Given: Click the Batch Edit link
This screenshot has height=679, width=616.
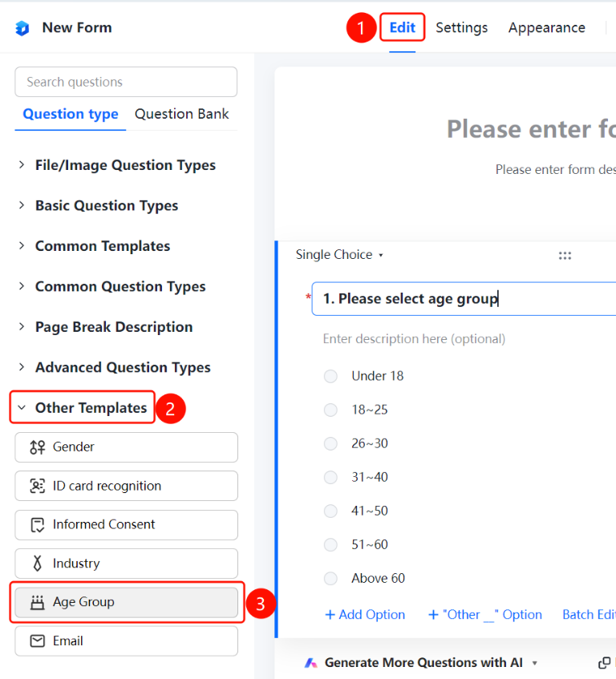Looking at the screenshot, I should (x=589, y=615).
